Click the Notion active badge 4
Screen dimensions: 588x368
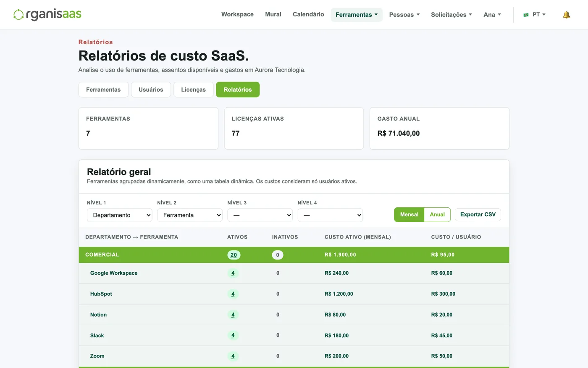click(233, 315)
